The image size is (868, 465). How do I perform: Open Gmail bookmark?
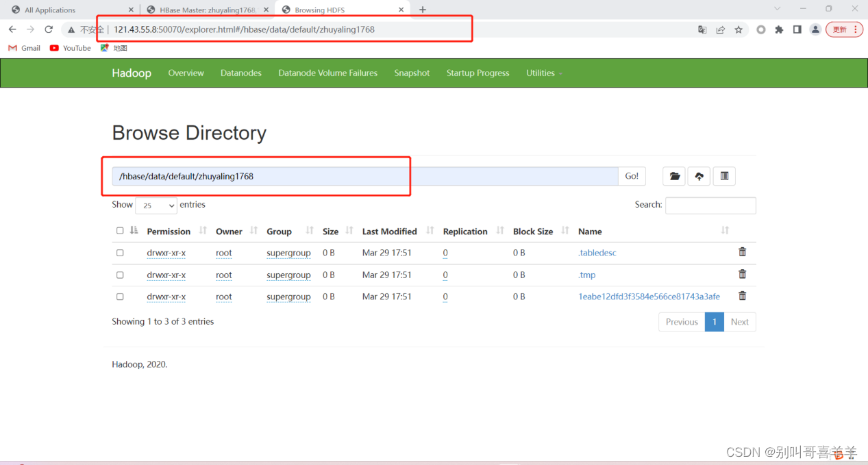(24, 48)
